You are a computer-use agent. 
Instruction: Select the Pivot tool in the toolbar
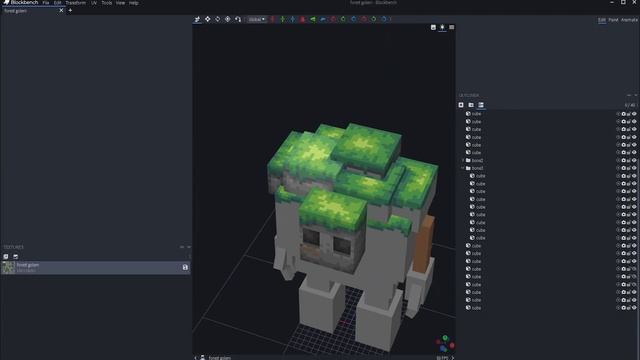pyautogui.click(x=228, y=19)
